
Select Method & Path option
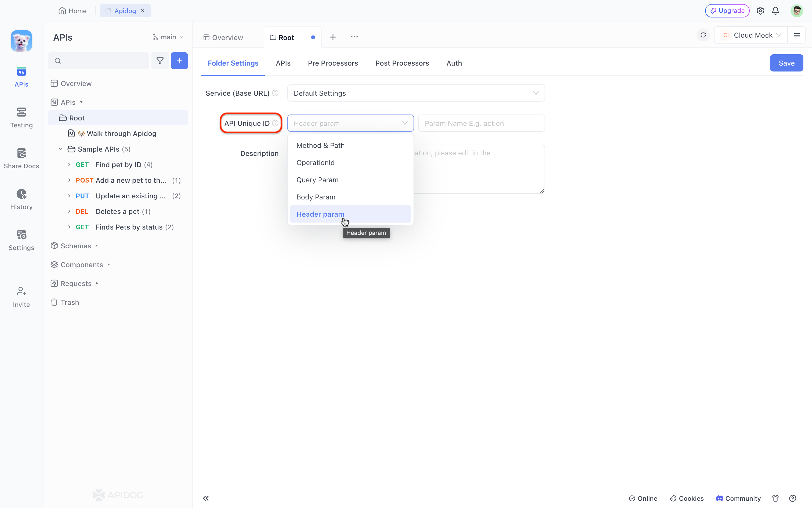(350, 145)
